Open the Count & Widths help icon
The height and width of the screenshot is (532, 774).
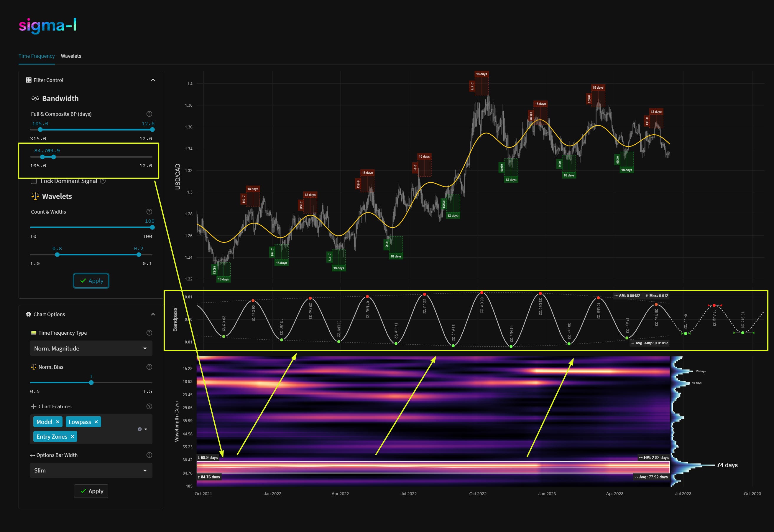149,211
